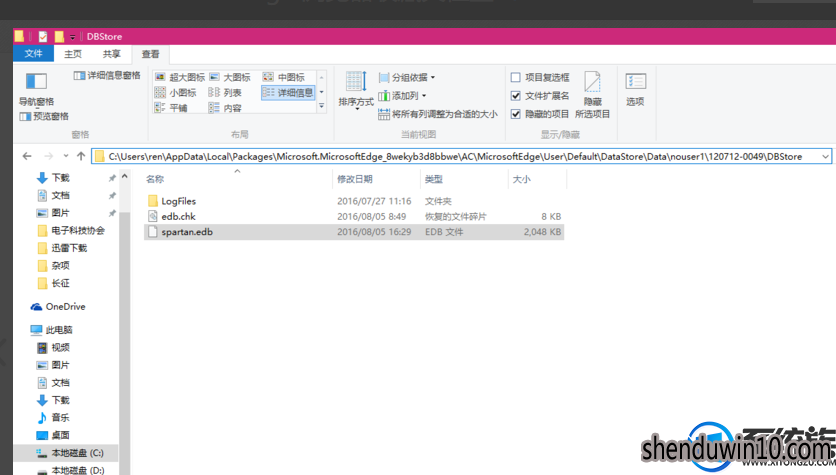Enable Item check boxes
Image resolution: width=836 pixels, height=475 pixels.
[540, 77]
